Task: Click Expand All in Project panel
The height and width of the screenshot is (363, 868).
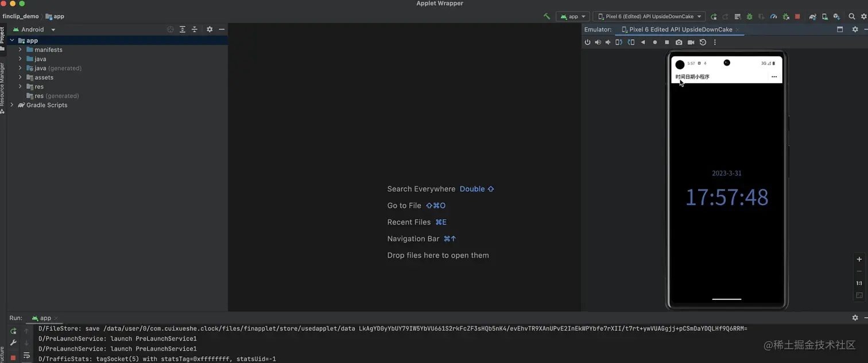Action: pos(183,29)
